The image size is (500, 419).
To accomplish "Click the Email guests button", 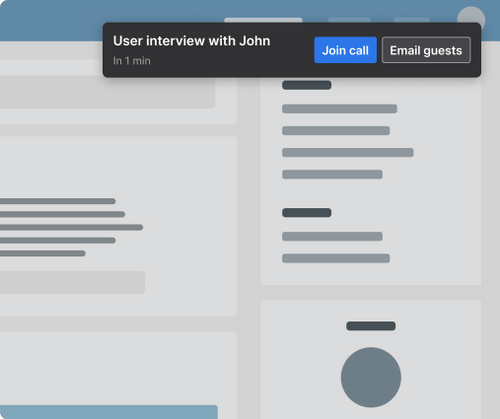I will [x=426, y=50].
